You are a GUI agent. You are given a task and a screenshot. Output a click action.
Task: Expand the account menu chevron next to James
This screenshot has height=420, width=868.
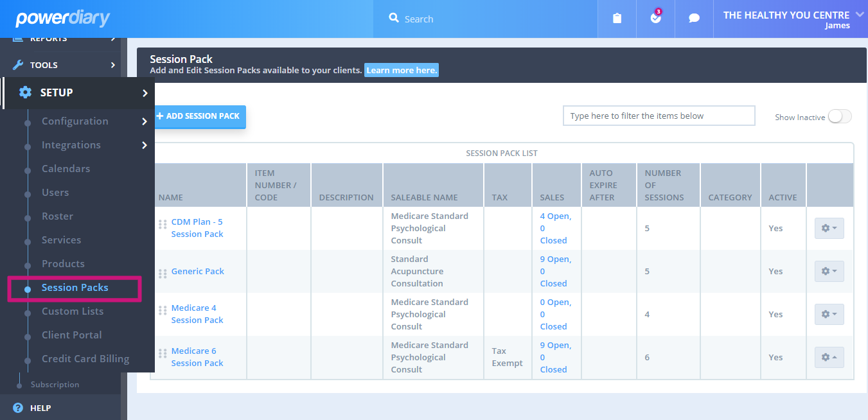click(x=860, y=14)
